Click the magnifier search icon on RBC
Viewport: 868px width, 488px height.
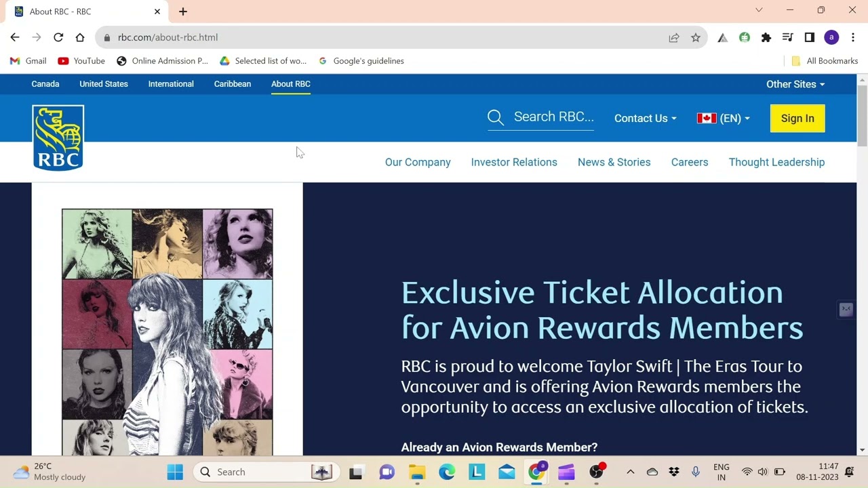click(496, 118)
